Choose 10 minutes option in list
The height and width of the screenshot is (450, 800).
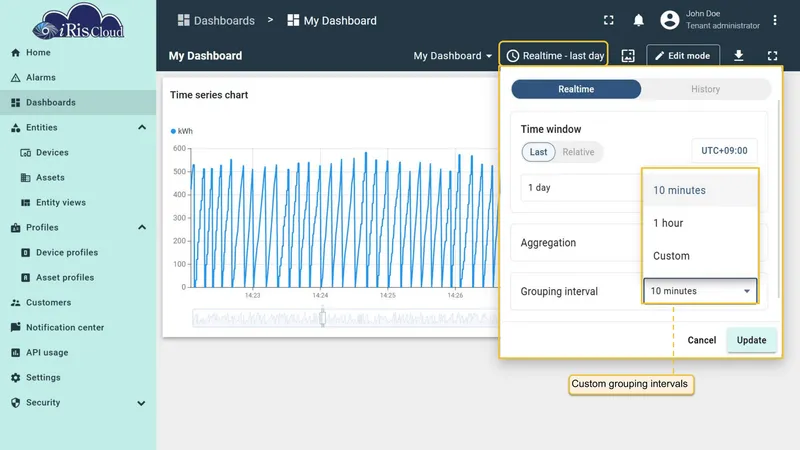pos(700,190)
